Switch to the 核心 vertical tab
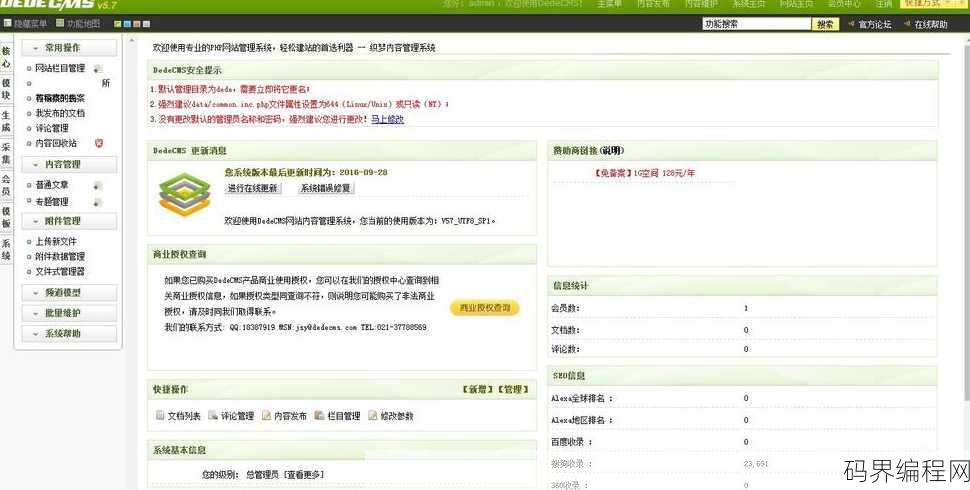The image size is (970, 490). (6, 58)
